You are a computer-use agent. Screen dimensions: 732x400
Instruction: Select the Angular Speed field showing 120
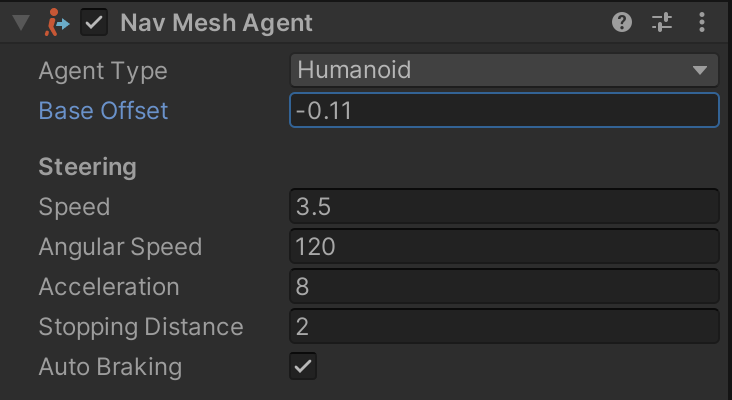coord(504,247)
